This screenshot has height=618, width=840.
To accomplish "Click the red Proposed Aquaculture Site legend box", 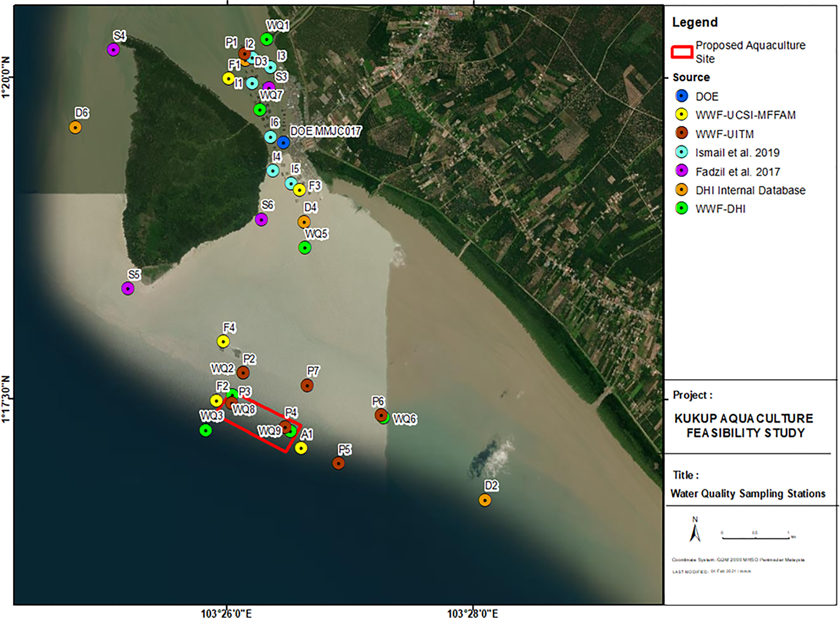I will point(681,52).
